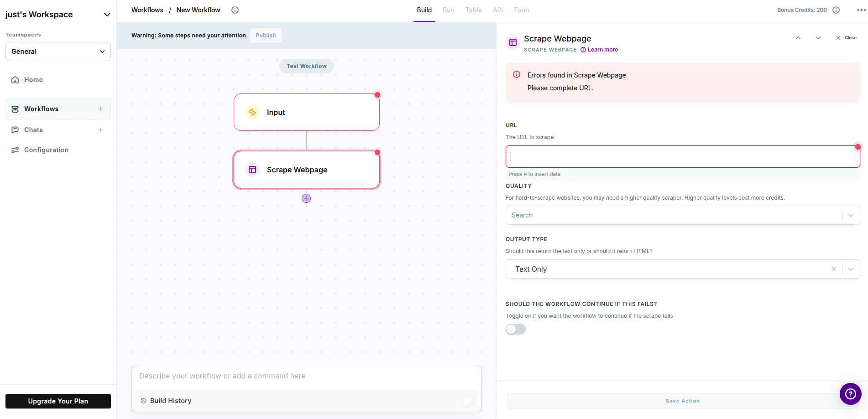Switch to the Table tab
The image size is (868, 419).
point(474,10)
